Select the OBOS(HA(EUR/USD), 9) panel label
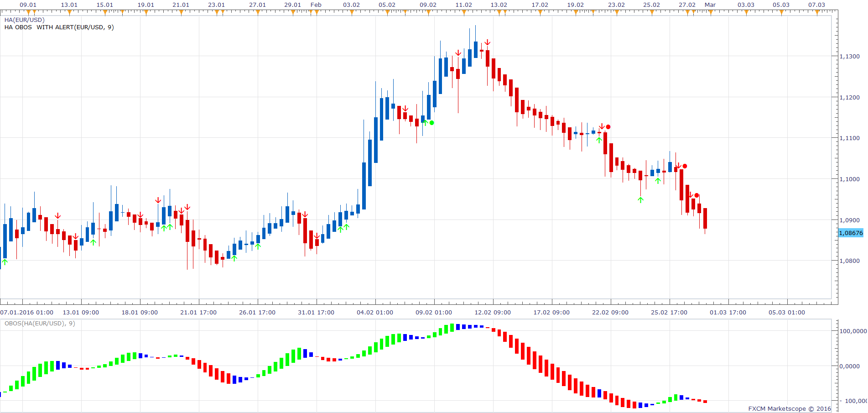 click(x=40, y=324)
